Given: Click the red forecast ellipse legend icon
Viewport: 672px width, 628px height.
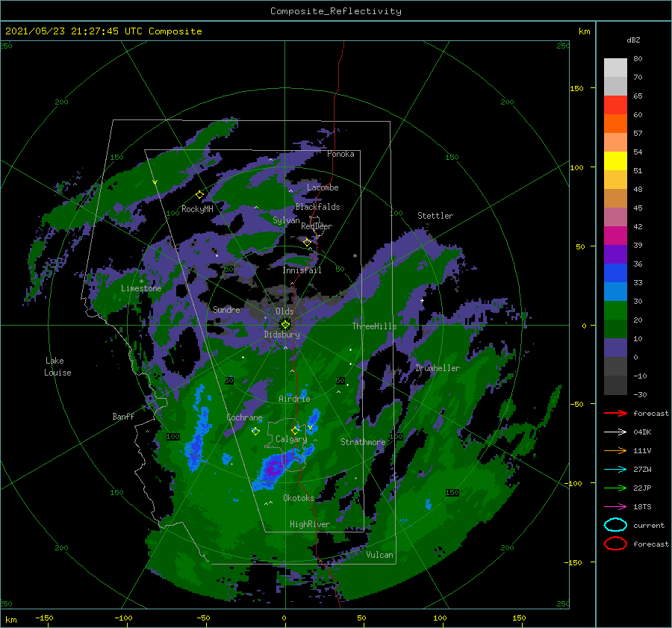Looking at the screenshot, I should point(615,544).
